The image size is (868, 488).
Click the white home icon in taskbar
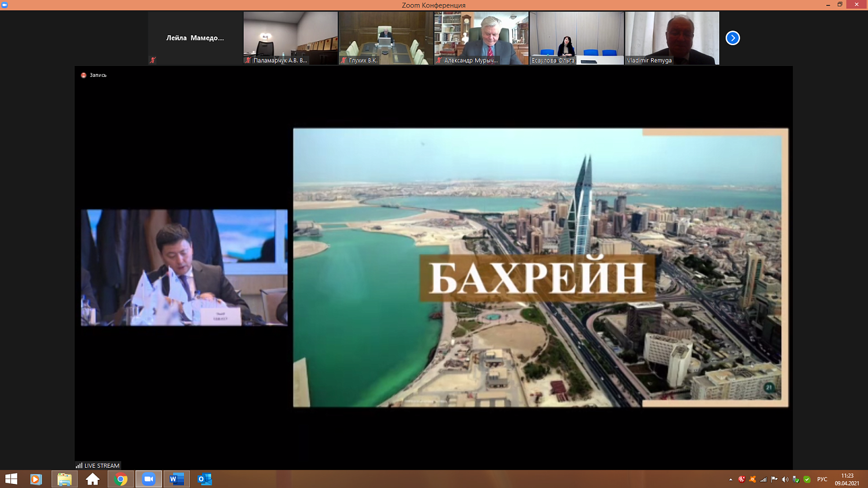(93, 479)
